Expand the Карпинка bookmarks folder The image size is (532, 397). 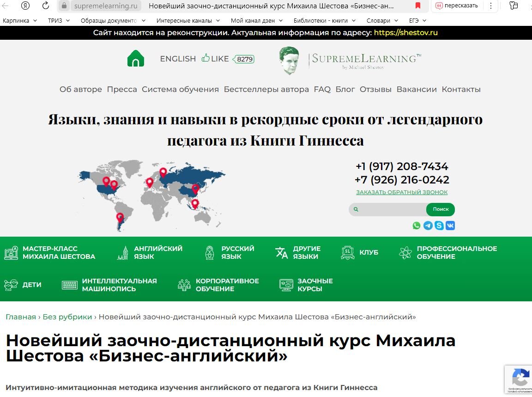tap(20, 21)
